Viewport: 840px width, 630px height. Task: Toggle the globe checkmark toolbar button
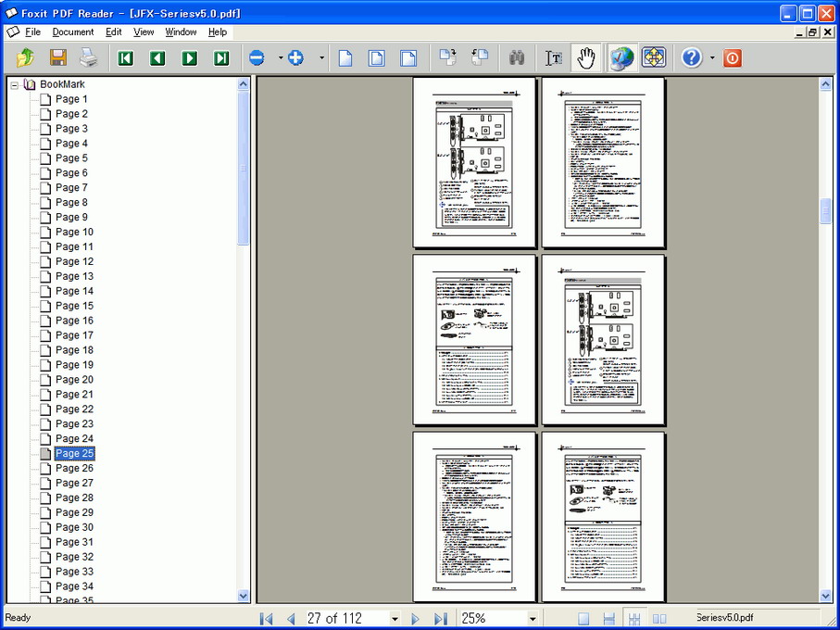click(621, 57)
